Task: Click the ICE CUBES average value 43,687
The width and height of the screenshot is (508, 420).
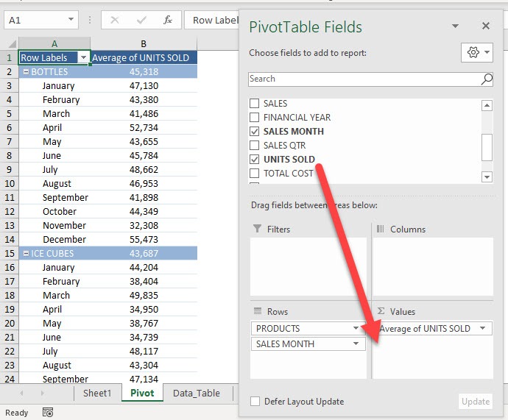Action: tap(144, 253)
